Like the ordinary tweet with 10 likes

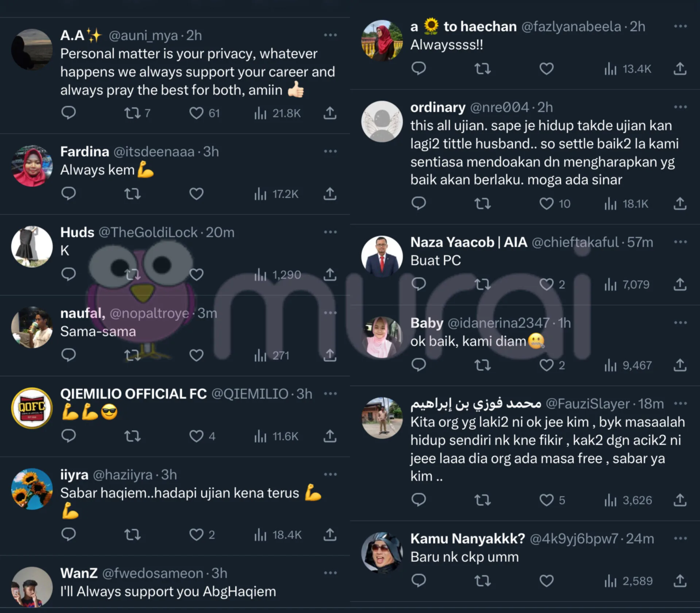pos(547,203)
